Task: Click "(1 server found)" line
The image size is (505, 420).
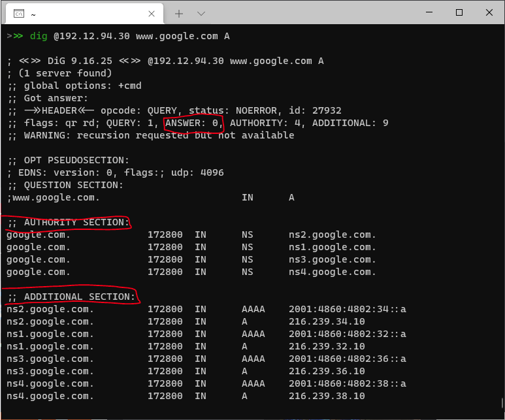Action: [x=65, y=73]
